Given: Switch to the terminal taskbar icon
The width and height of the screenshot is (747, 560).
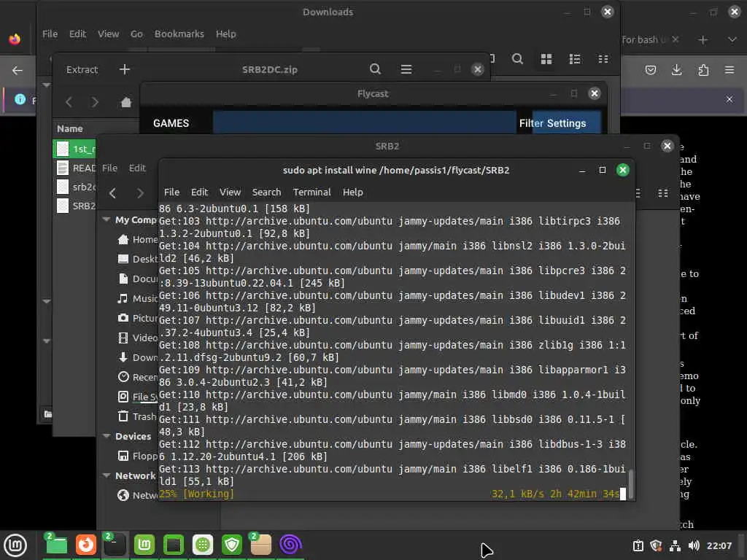Looking at the screenshot, I should click(115, 545).
